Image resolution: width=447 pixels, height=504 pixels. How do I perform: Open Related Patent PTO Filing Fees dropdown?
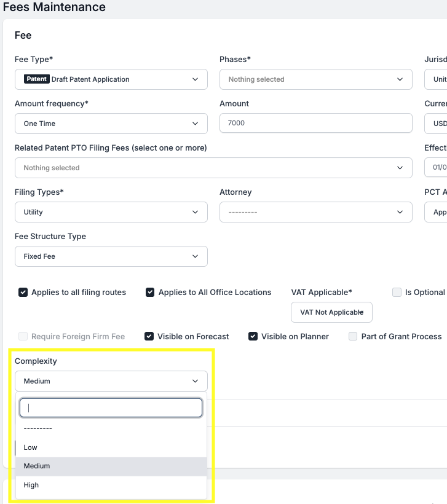pos(213,168)
